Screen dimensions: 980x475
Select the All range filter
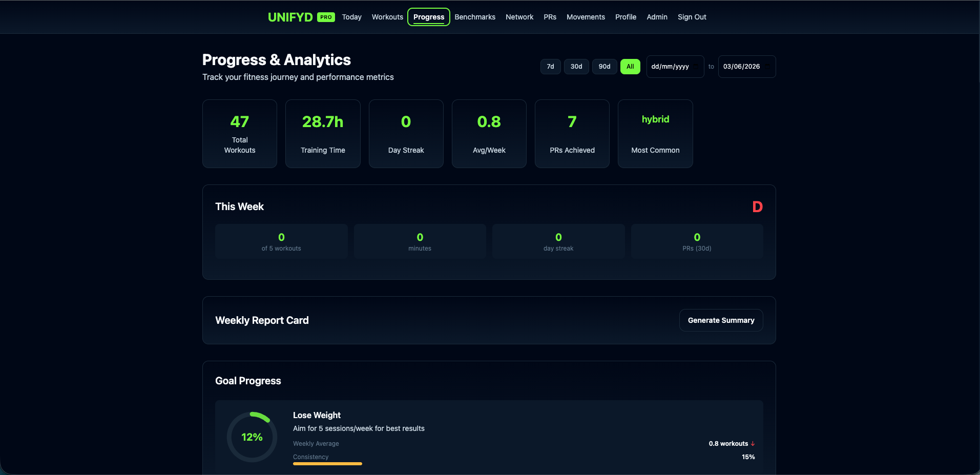coord(630,67)
